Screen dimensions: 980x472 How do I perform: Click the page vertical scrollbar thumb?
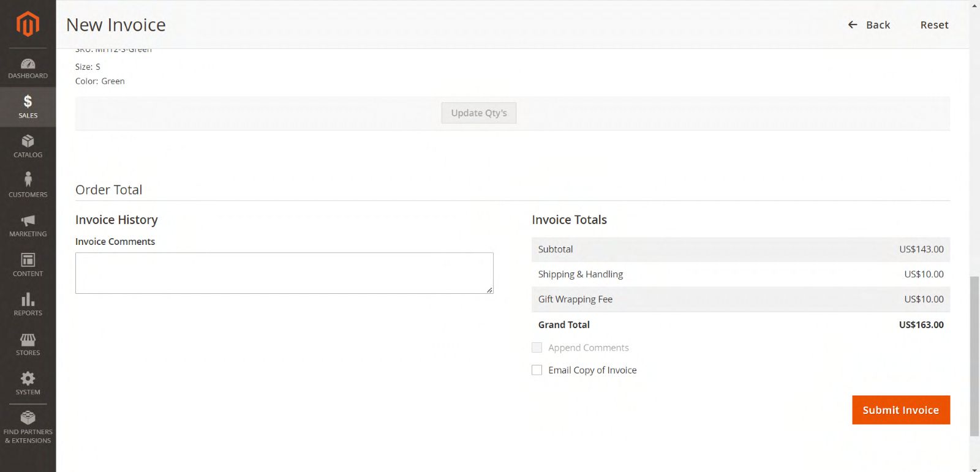point(974,355)
